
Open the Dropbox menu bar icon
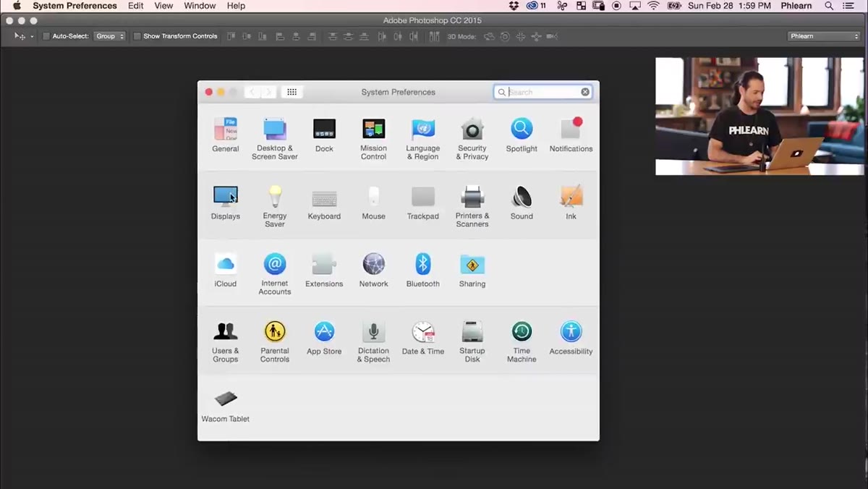point(514,6)
